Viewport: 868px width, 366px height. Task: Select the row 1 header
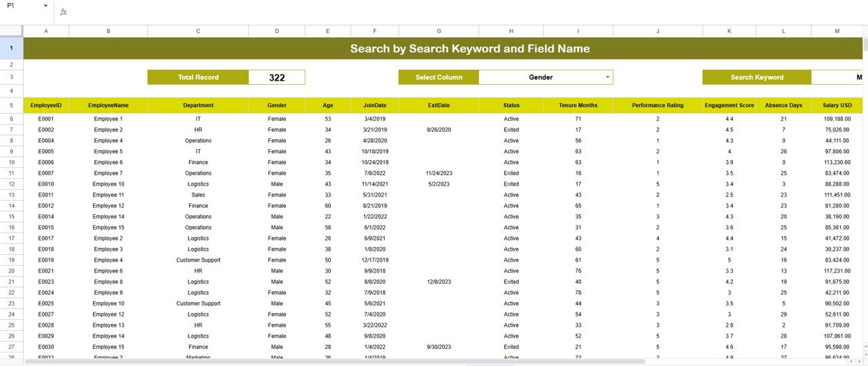click(12, 48)
